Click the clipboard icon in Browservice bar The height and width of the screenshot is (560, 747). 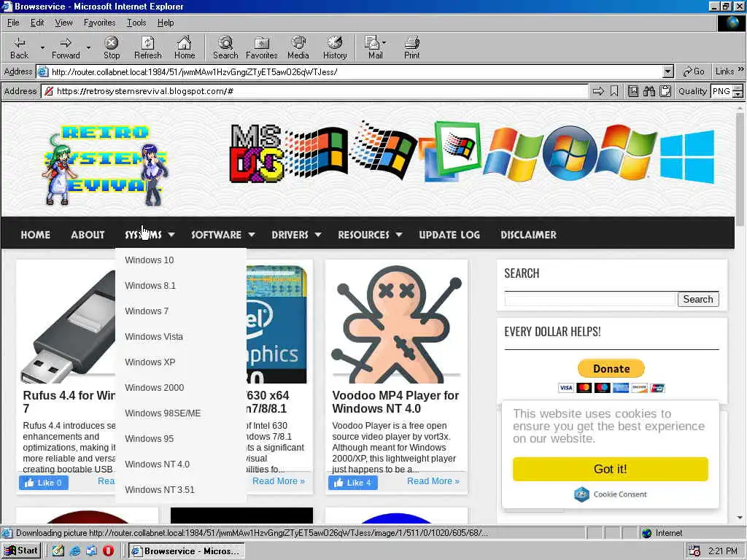click(665, 91)
